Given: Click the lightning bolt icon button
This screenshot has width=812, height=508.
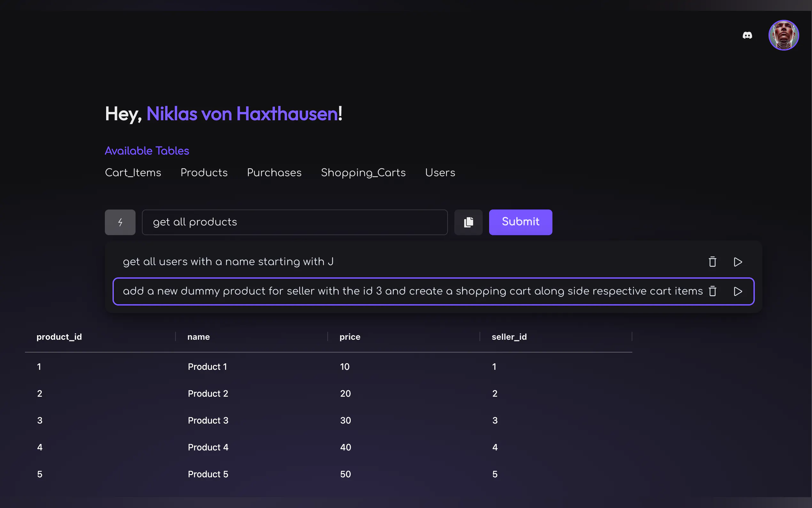Looking at the screenshot, I should coord(120,222).
